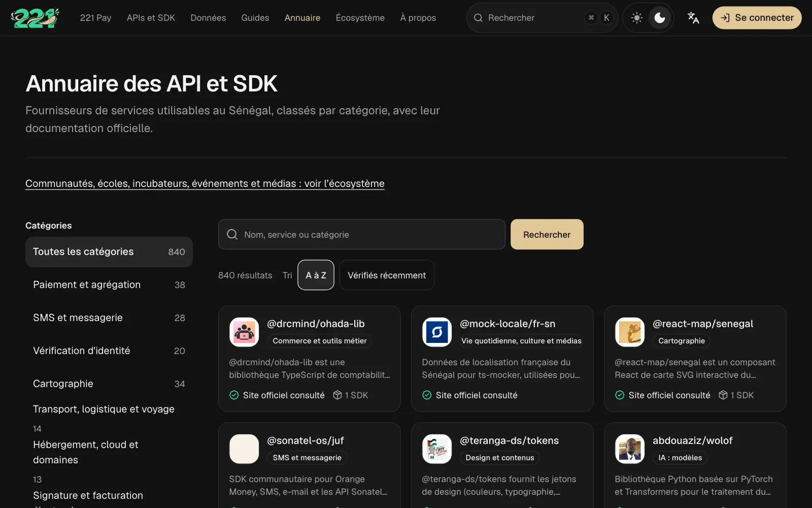
Task: Filter by Hébergement, cloud et domaines
Action: [x=109, y=461]
